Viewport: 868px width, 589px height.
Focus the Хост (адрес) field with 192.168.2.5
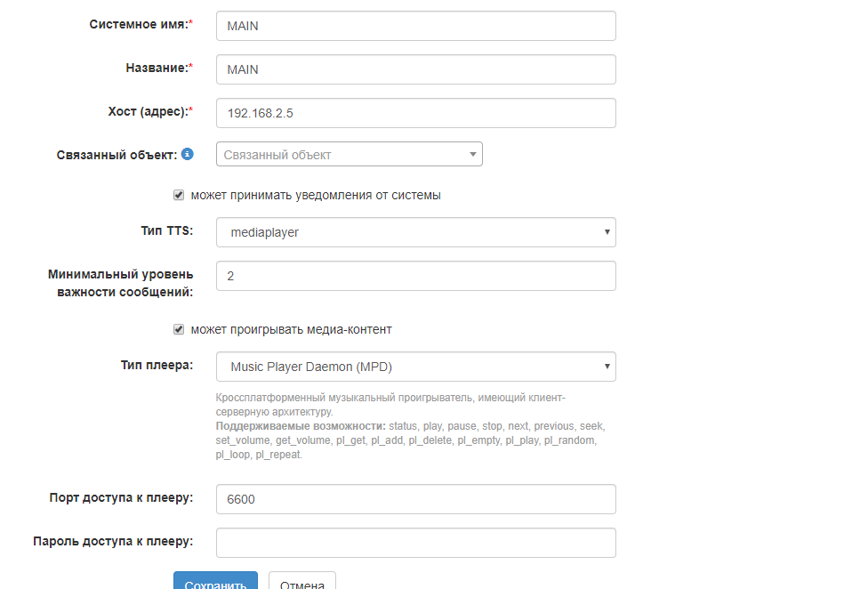pyautogui.click(x=415, y=113)
